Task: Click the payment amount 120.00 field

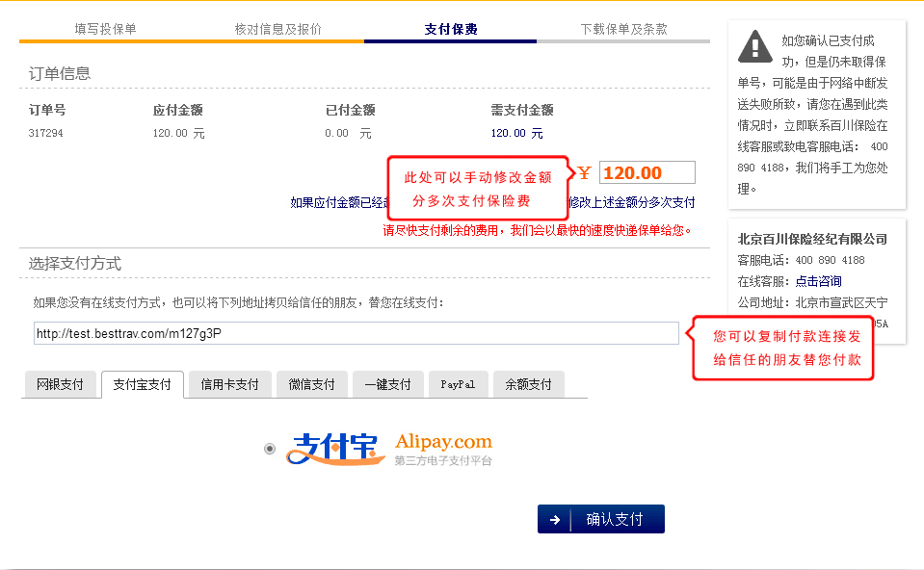Action: [x=647, y=173]
